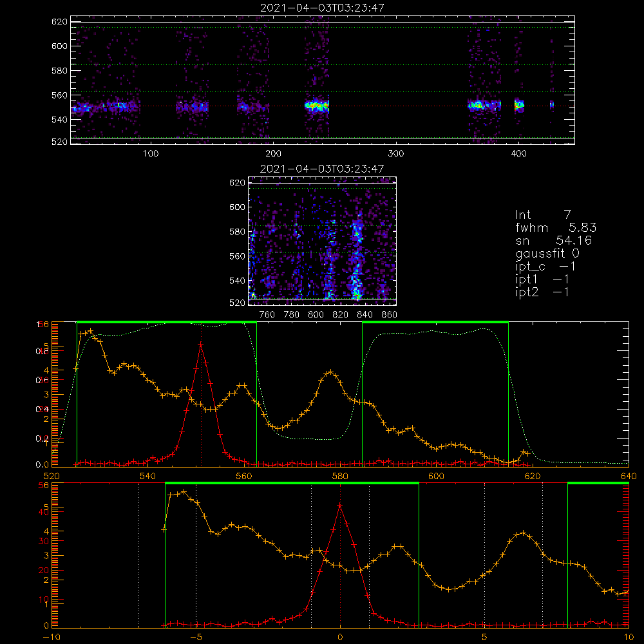
Task: Click x-axis label 520 on profile plot
Action: [x=52, y=476]
